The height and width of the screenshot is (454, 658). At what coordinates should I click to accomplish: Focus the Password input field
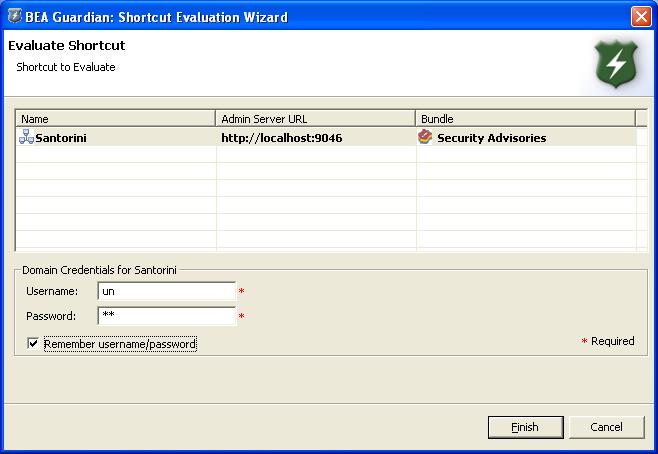[167, 316]
